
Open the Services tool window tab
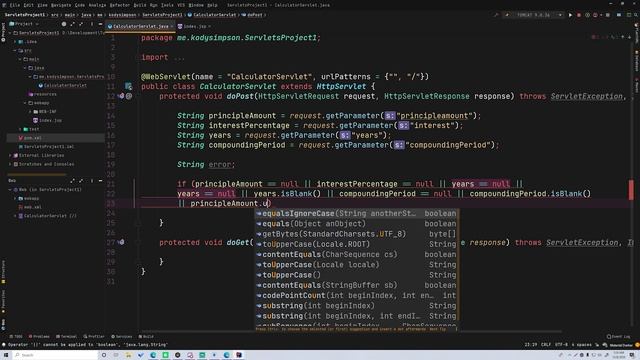pos(122,337)
